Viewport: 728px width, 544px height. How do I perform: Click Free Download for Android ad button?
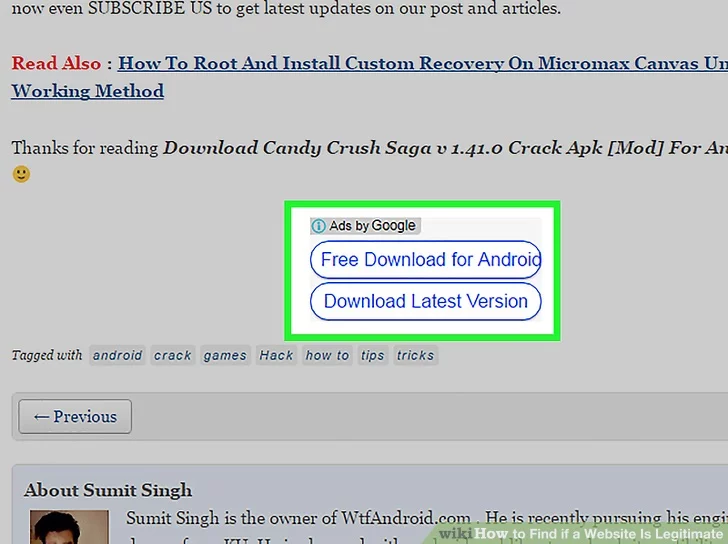[x=426, y=259]
